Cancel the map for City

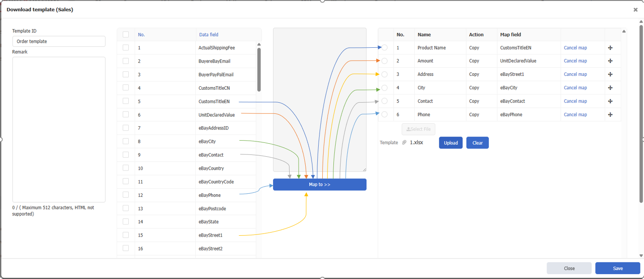pyautogui.click(x=575, y=88)
